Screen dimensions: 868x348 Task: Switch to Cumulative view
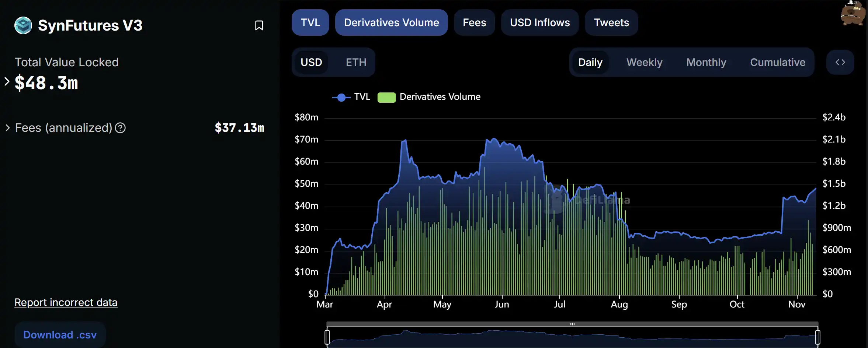(x=777, y=62)
